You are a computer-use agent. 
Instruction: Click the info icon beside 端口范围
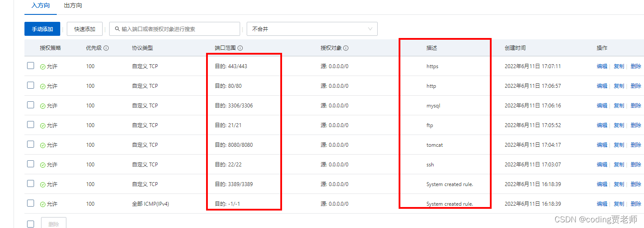coord(240,48)
